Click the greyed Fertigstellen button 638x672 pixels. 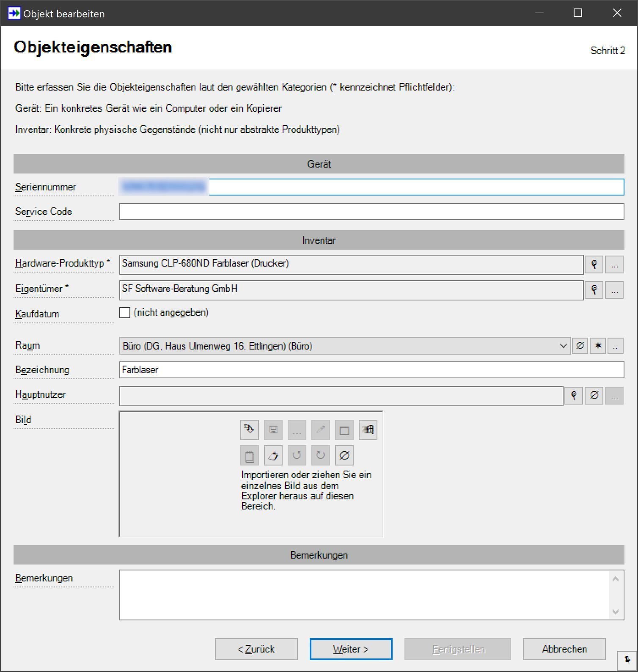[x=458, y=649]
